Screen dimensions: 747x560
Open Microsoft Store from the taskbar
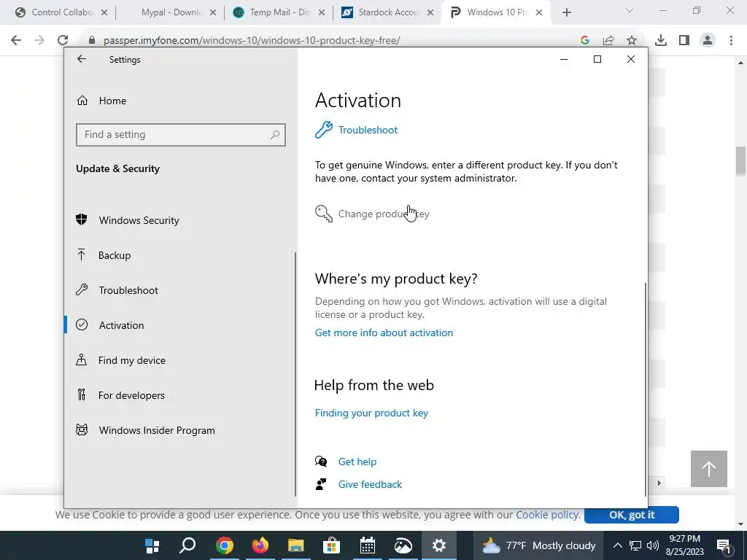pos(332,545)
